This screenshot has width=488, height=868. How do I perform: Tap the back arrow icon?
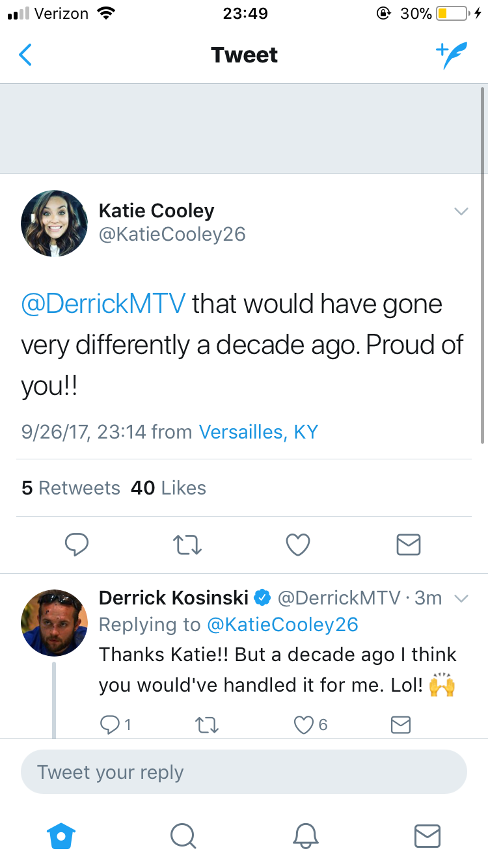pyautogui.click(x=25, y=55)
